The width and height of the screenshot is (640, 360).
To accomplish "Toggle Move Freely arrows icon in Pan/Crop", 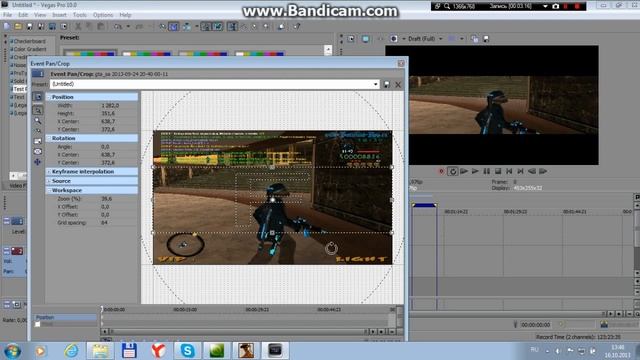I will 38,162.
